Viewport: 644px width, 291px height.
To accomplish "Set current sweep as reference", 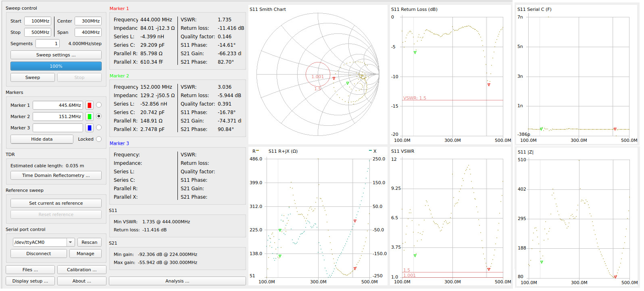I will pyautogui.click(x=56, y=203).
